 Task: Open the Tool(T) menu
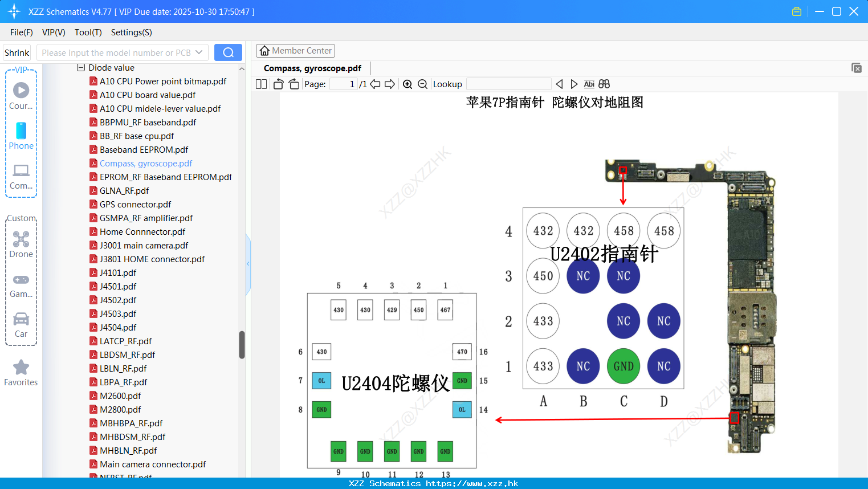click(88, 32)
